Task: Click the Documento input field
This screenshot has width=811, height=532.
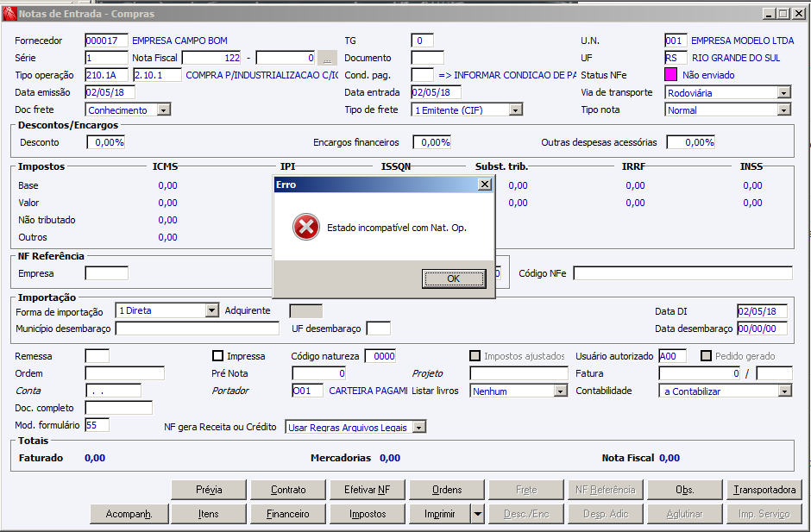Action: [427, 58]
